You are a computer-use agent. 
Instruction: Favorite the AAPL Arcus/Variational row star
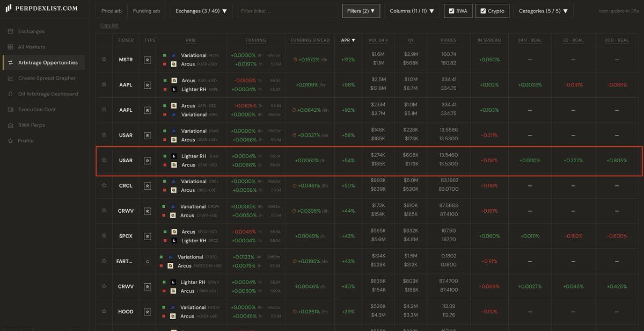pyautogui.click(x=104, y=110)
